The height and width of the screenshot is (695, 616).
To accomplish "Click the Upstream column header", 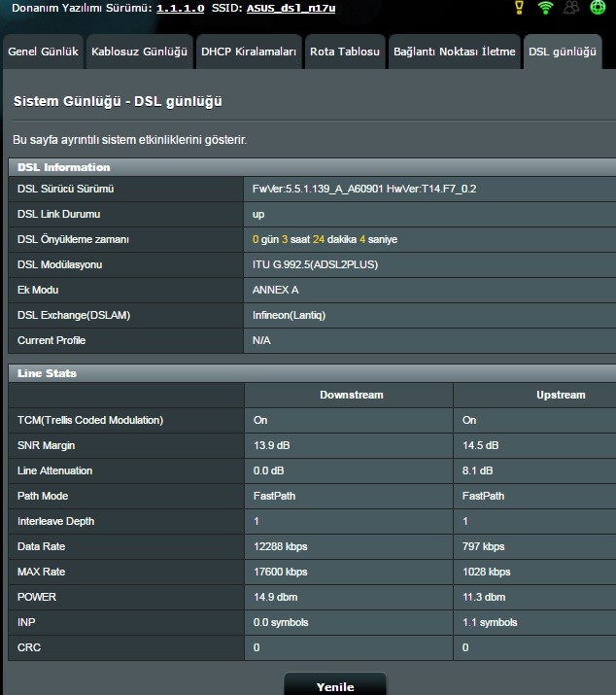I will [561, 395].
